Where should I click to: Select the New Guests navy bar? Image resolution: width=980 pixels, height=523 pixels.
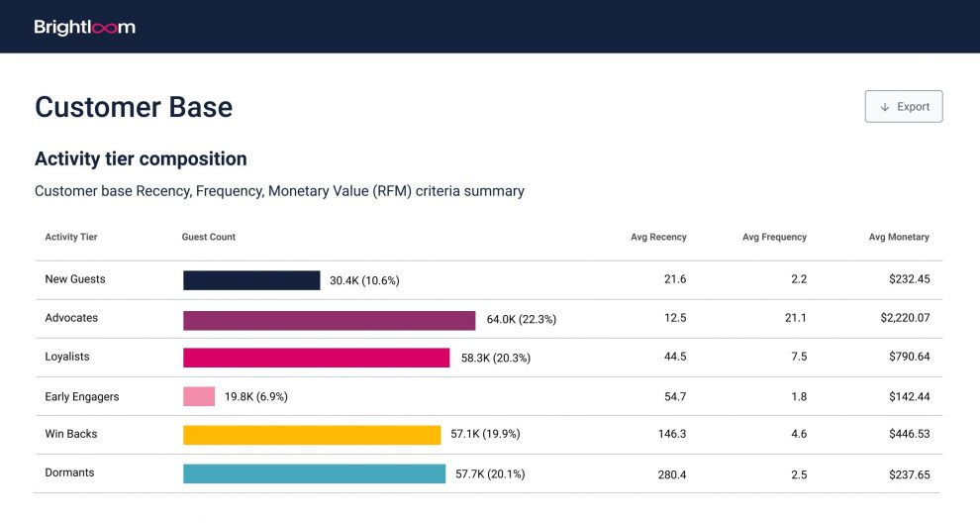[x=251, y=280]
